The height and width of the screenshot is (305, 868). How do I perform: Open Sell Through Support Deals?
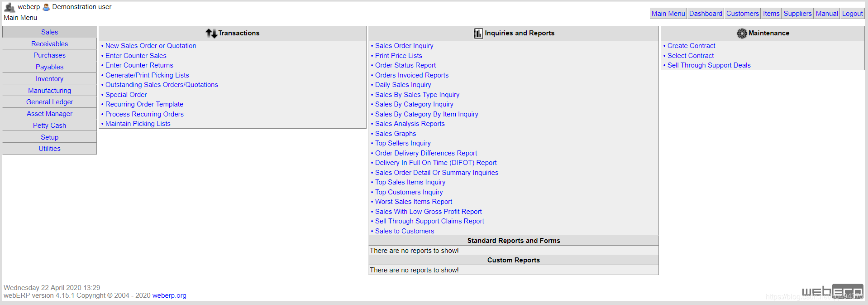[709, 65]
